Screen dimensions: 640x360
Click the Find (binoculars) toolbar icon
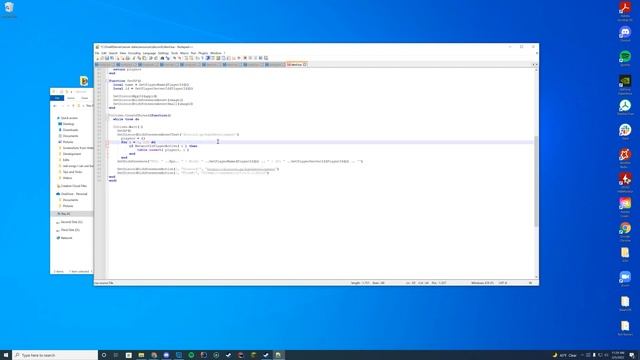click(x=162, y=58)
